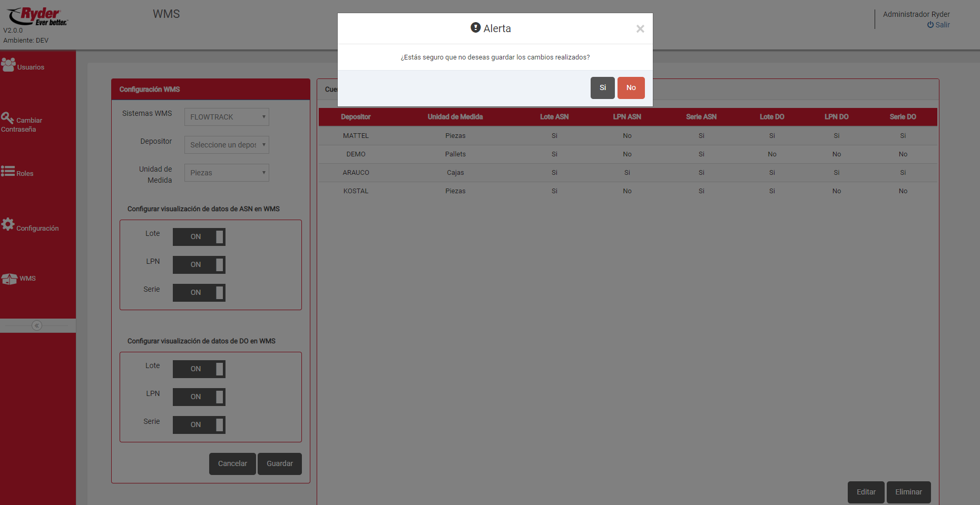980x505 pixels.
Task: Click the Usuarios people icon in sidebar
Action: coord(8,65)
